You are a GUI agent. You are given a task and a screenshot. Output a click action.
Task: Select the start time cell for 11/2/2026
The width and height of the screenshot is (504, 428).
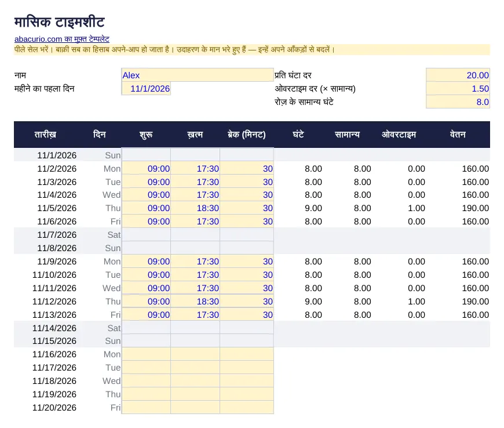[146, 168]
